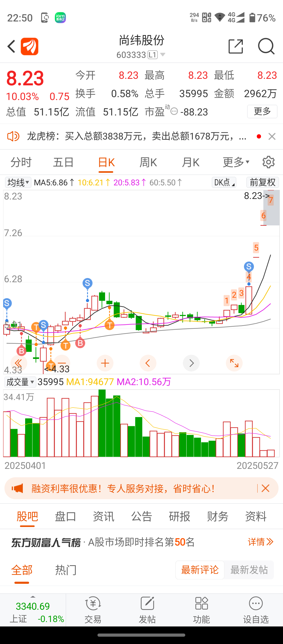Expand the stock code 603333 dropdown
Screen dimensions: 283x644
point(163,55)
